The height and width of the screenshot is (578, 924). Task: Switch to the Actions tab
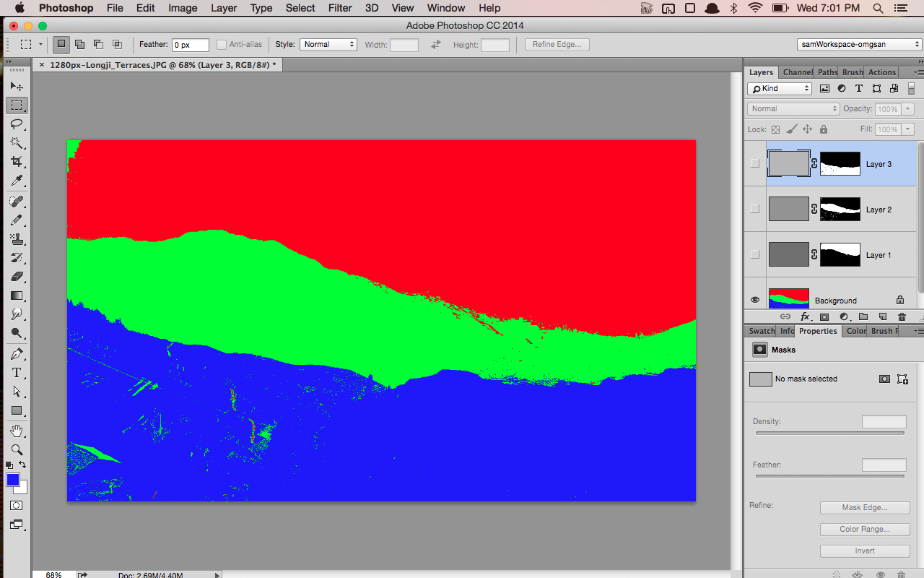[x=882, y=72]
